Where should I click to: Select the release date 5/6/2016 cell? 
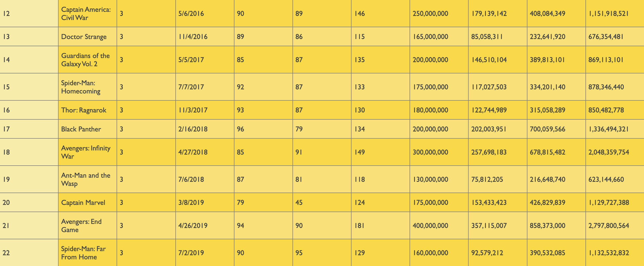205,14
